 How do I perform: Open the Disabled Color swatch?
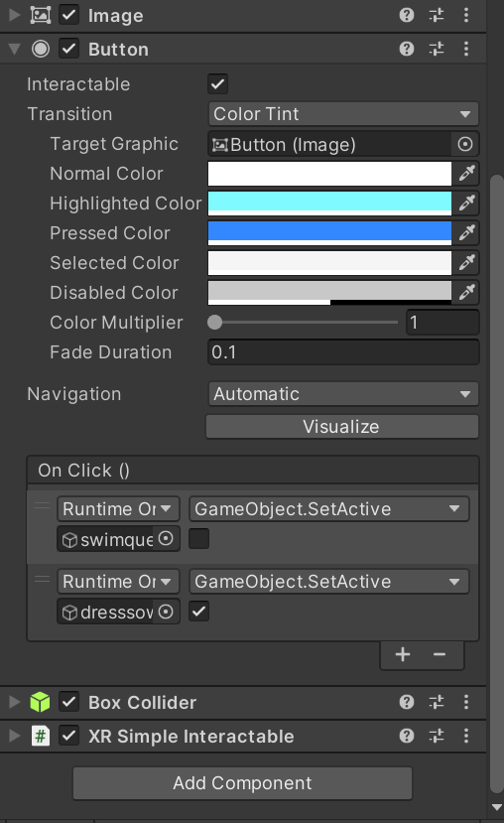tap(329, 293)
